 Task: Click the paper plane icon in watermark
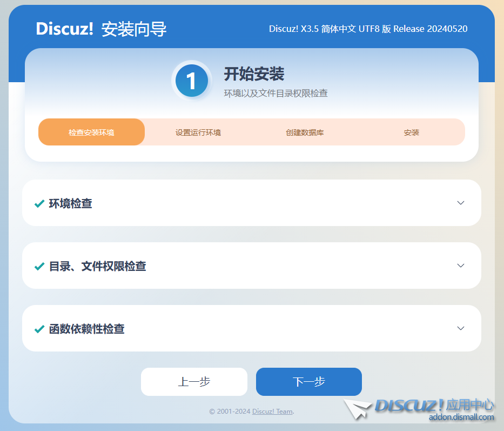coord(357,409)
